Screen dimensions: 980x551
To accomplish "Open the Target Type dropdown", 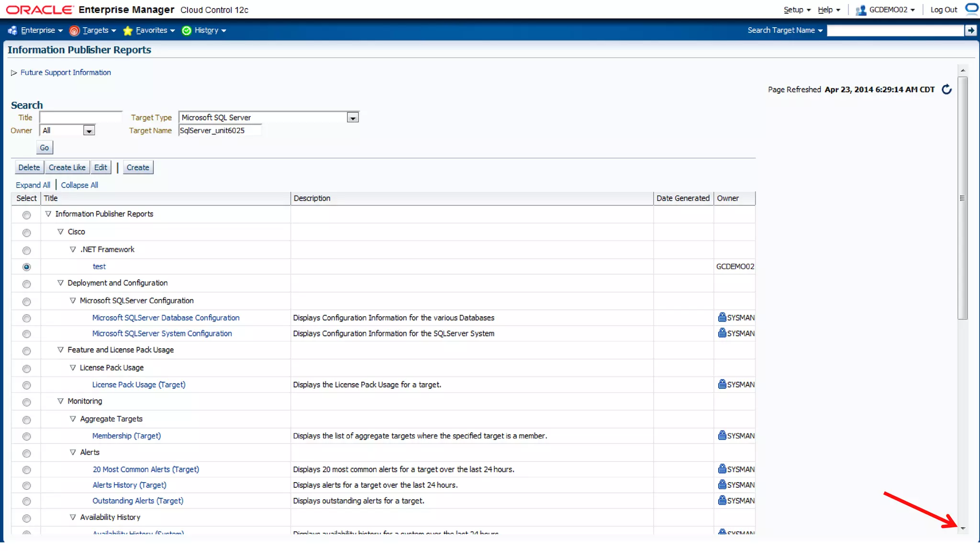I will tap(353, 118).
